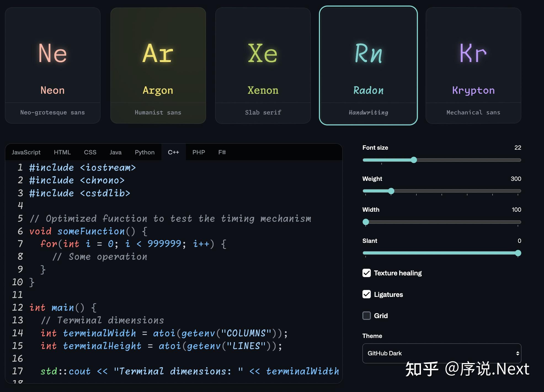This screenshot has width=544, height=392.
Task: Click line number 14 in the code editor
Action: click(x=18, y=333)
